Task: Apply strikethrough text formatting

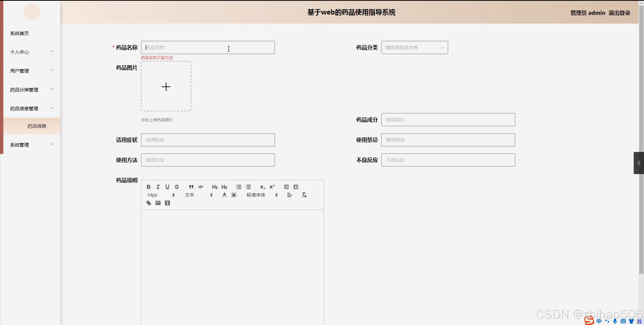Action: [177, 187]
